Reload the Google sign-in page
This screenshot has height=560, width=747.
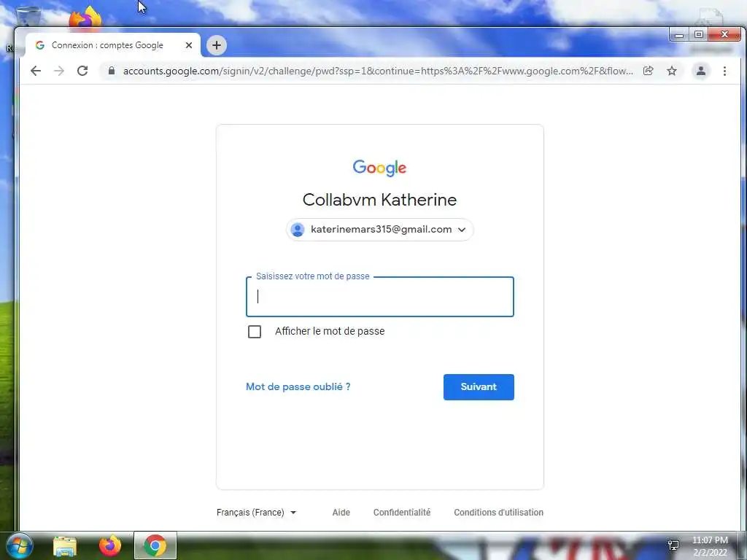82,71
